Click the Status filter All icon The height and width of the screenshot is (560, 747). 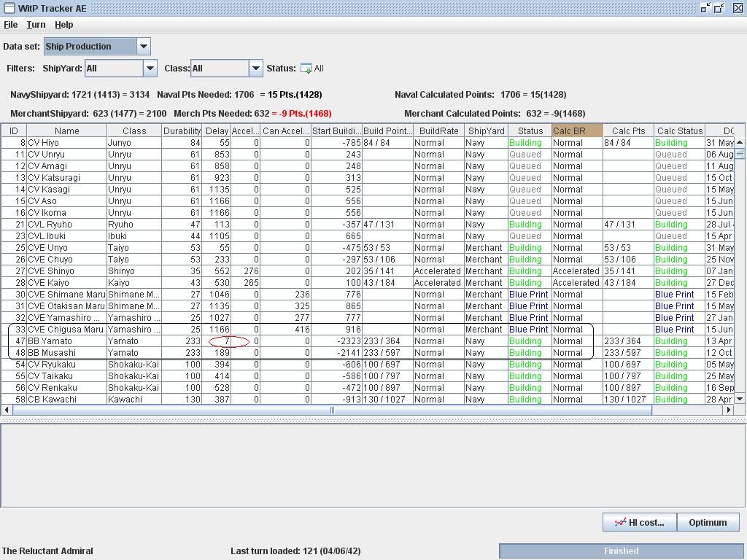pos(306,69)
